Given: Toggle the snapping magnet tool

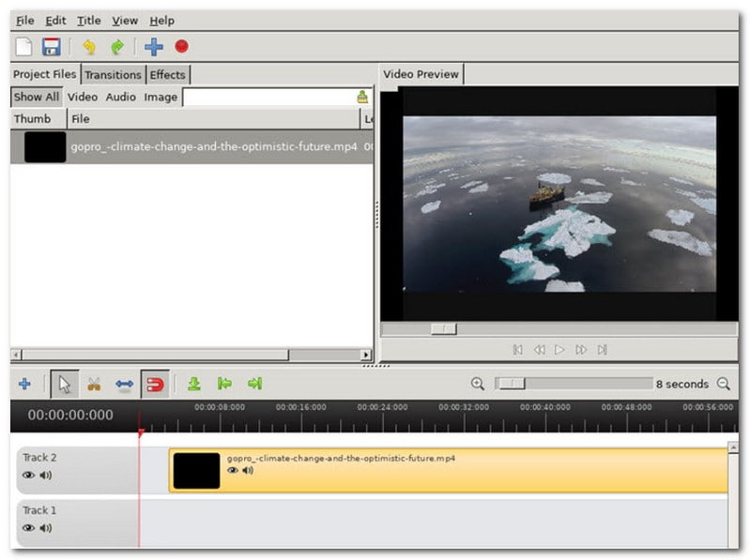Looking at the screenshot, I should (155, 385).
